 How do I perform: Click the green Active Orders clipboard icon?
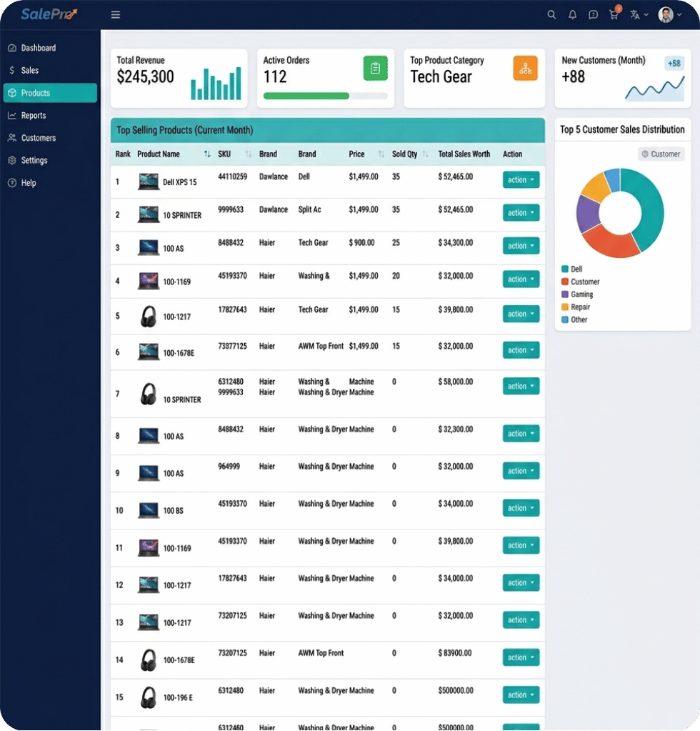375,68
